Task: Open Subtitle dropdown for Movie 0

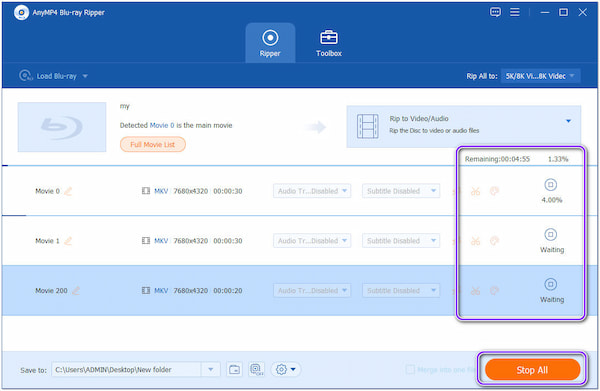Action: [401, 191]
